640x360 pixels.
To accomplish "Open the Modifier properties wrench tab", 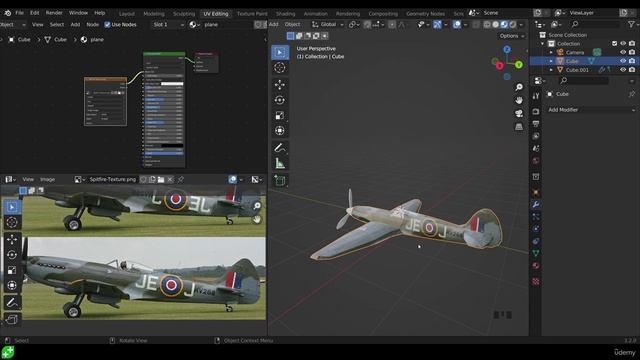I will coord(536,204).
